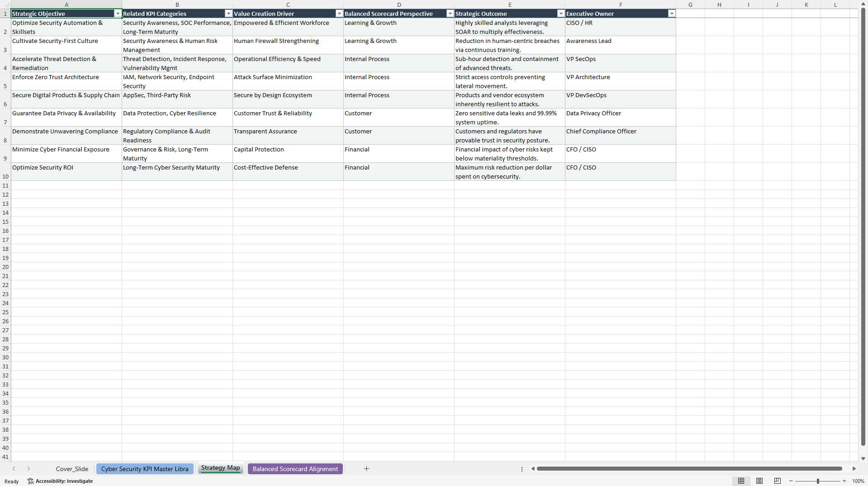The width and height of the screenshot is (868, 486).
Task: Open Strategic Objective filter dropdown
Action: 118,14
